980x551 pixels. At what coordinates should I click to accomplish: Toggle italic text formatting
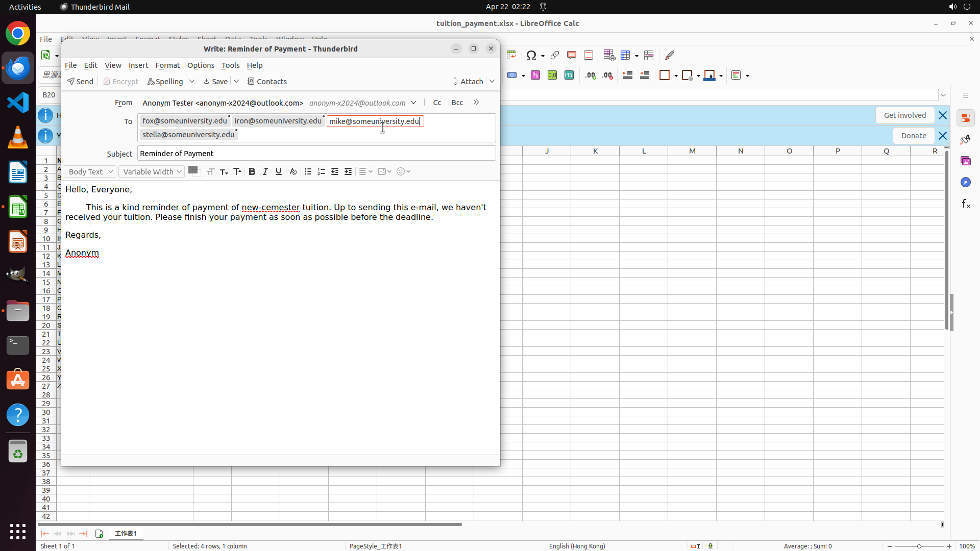[x=265, y=171]
